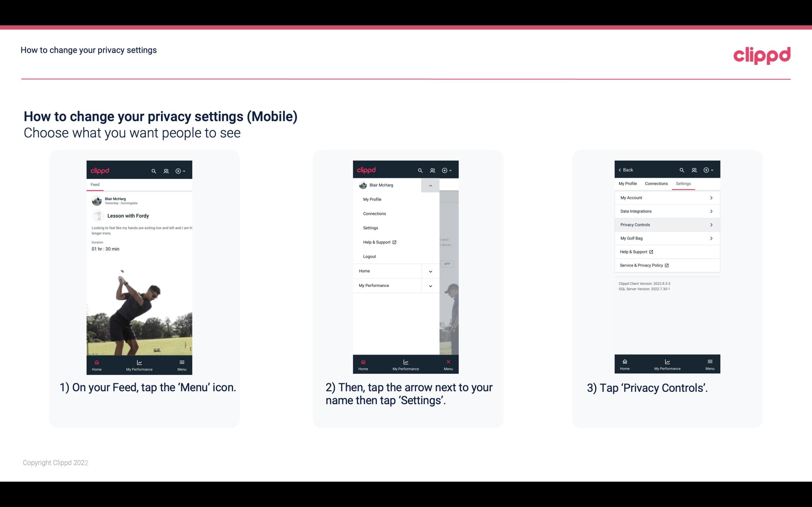Tap the Search icon in top bar
Viewport: 812px width, 507px height.
[x=153, y=170]
